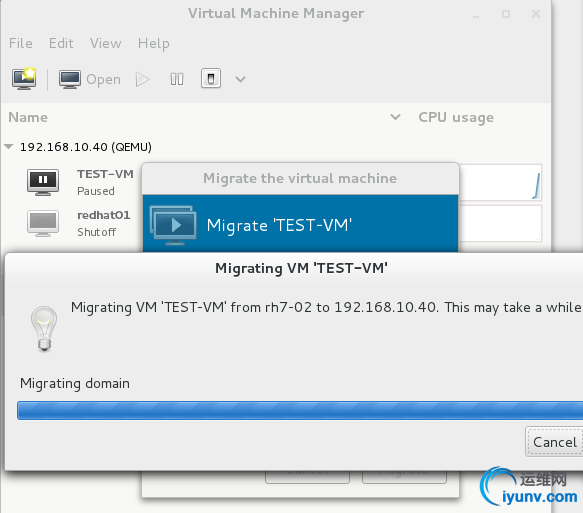Viewport: 583px width, 513px height.
Task: Click the TEST-VM CPU usage graph
Action: (x=500, y=183)
